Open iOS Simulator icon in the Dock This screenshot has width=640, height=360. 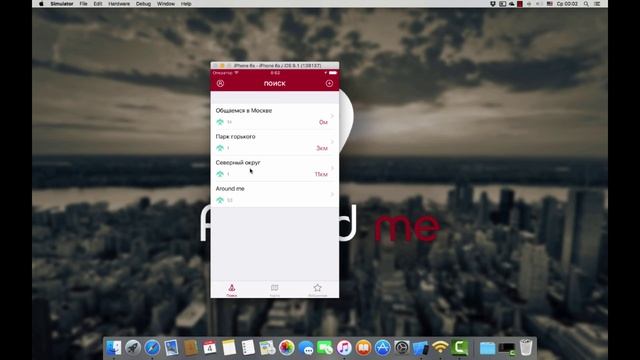pyautogui.click(x=421, y=348)
